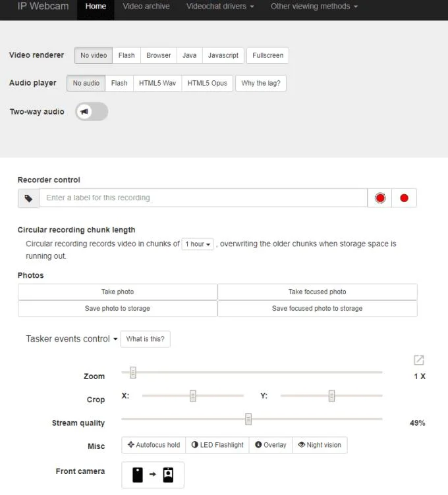Screen dimensions: 448x495
Task: Switch to front camera using phone icons button
Action: coord(153,475)
